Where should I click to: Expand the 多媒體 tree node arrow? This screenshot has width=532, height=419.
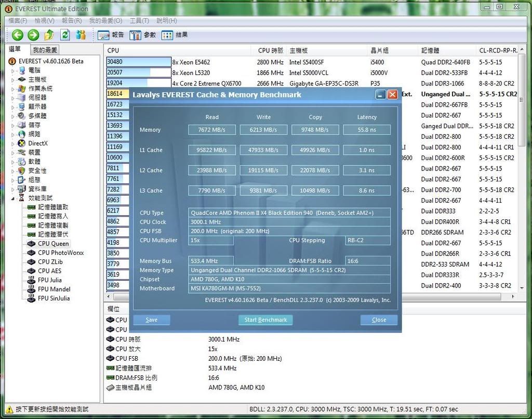(x=13, y=116)
